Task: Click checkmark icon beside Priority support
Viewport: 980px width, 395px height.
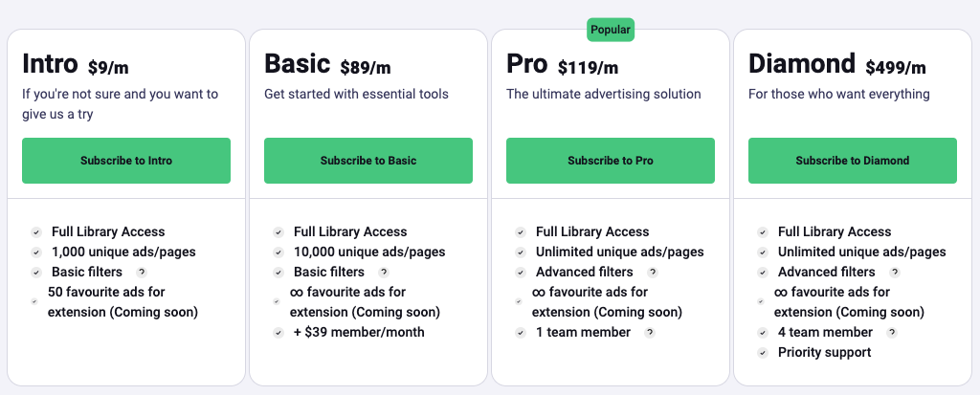Action: coord(763,353)
